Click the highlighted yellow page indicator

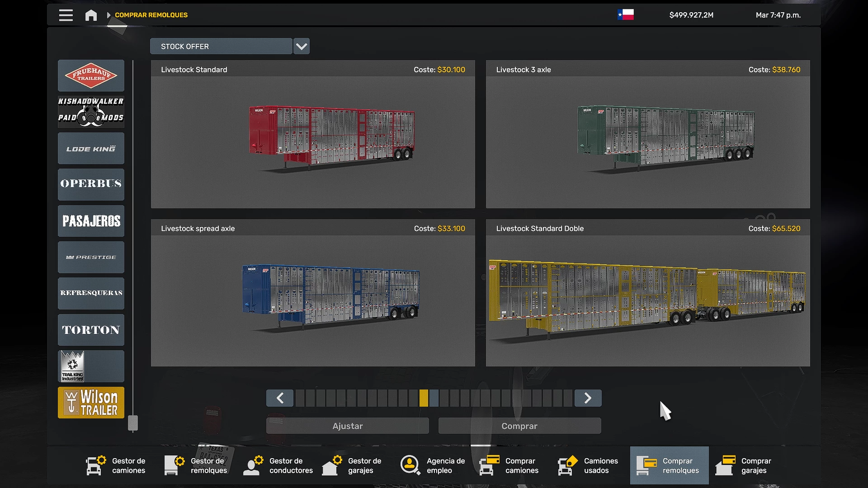click(x=424, y=398)
